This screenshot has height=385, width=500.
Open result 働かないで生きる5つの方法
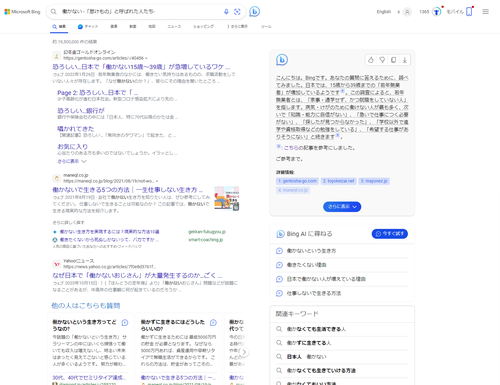[127, 190]
